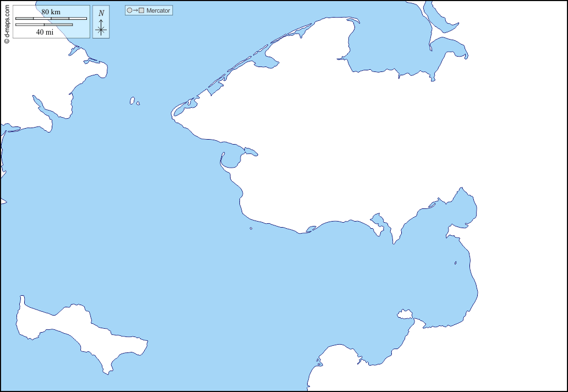The image size is (568, 392).
Task: Click the 40 mi scale label
Action: 45,32
